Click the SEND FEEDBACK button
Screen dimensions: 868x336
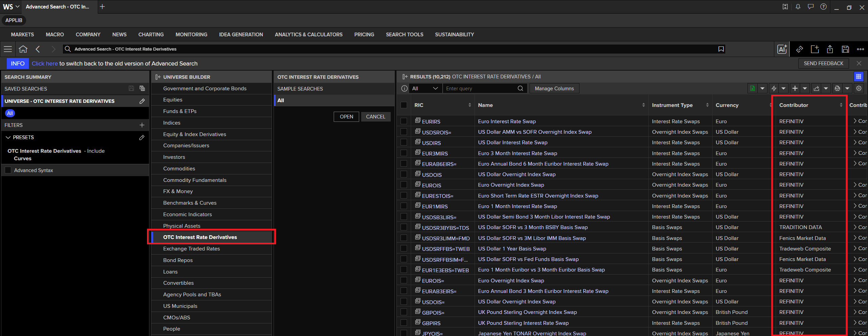pos(824,63)
